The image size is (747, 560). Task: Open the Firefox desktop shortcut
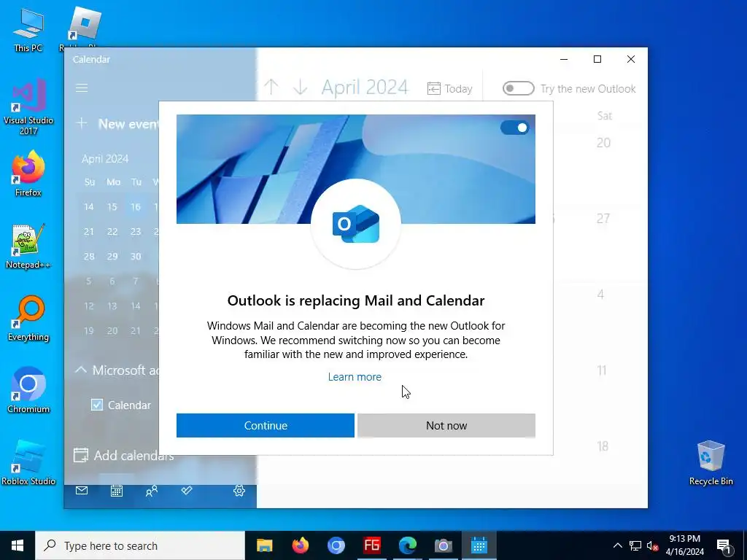click(x=28, y=173)
